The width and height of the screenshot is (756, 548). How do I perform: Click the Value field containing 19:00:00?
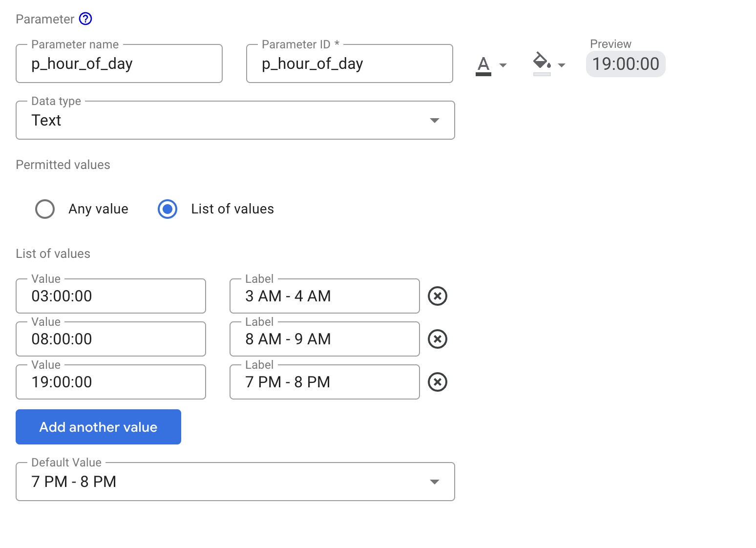[111, 382]
